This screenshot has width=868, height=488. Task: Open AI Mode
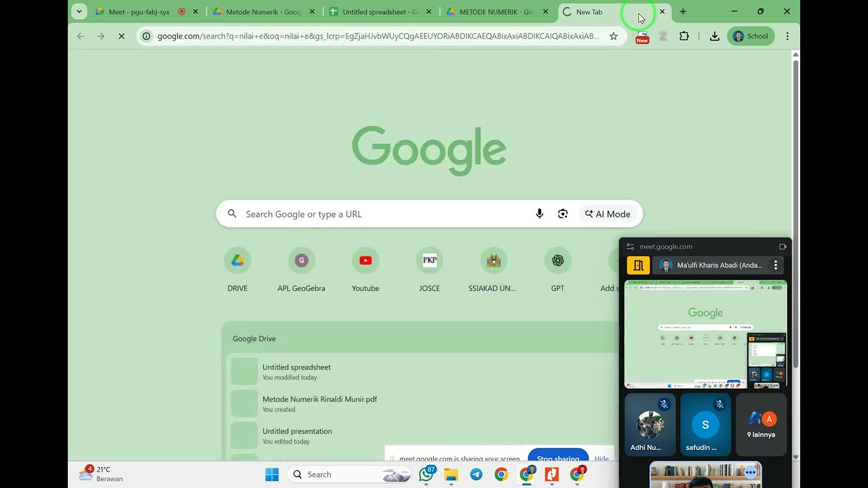tap(608, 214)
